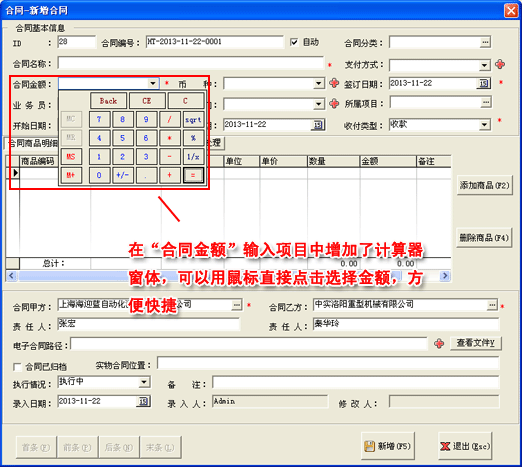
Task: Click in the 合同名称 input field
Action: coord(190,63)
